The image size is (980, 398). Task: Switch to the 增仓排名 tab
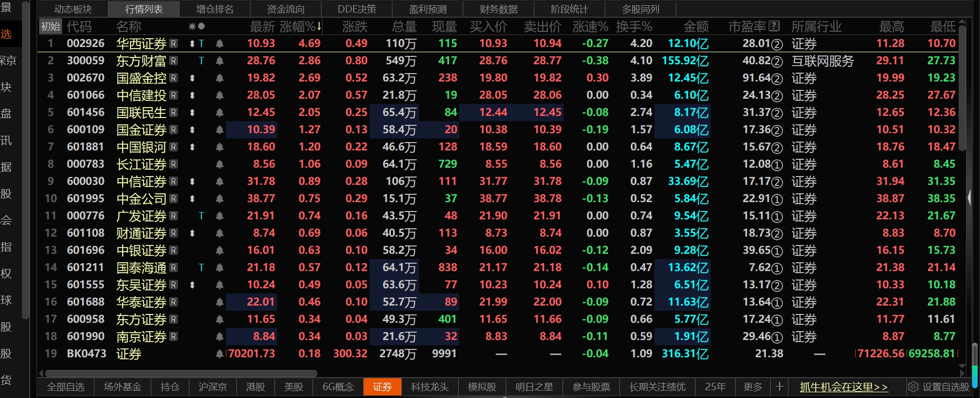click(x=215, y=9)
